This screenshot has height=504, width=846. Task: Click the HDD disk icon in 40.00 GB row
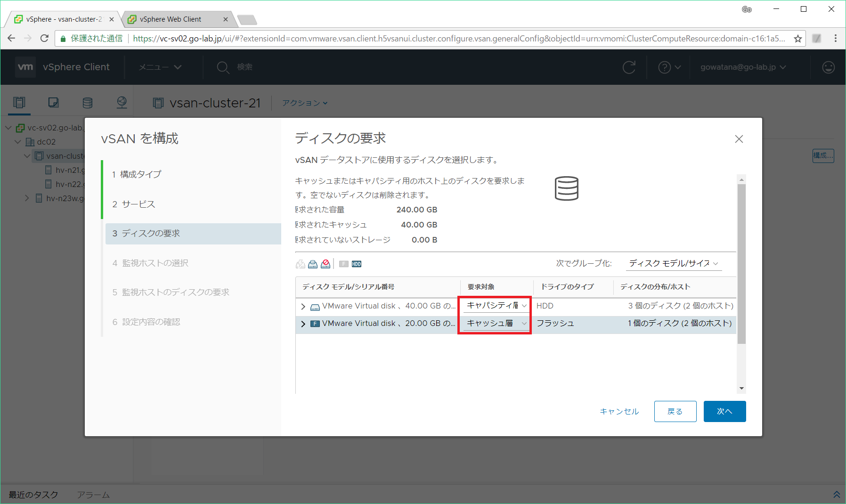coord(315,307)
